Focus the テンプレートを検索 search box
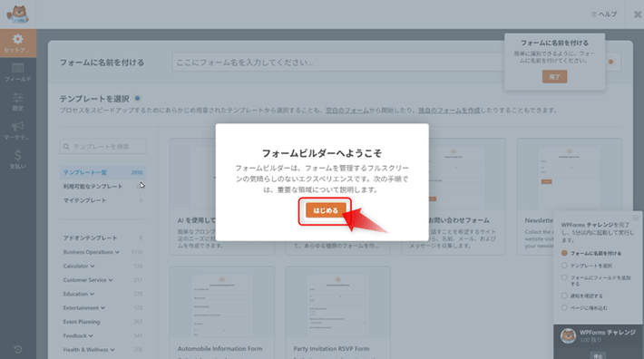644x359 pixels. coord(102,147)
